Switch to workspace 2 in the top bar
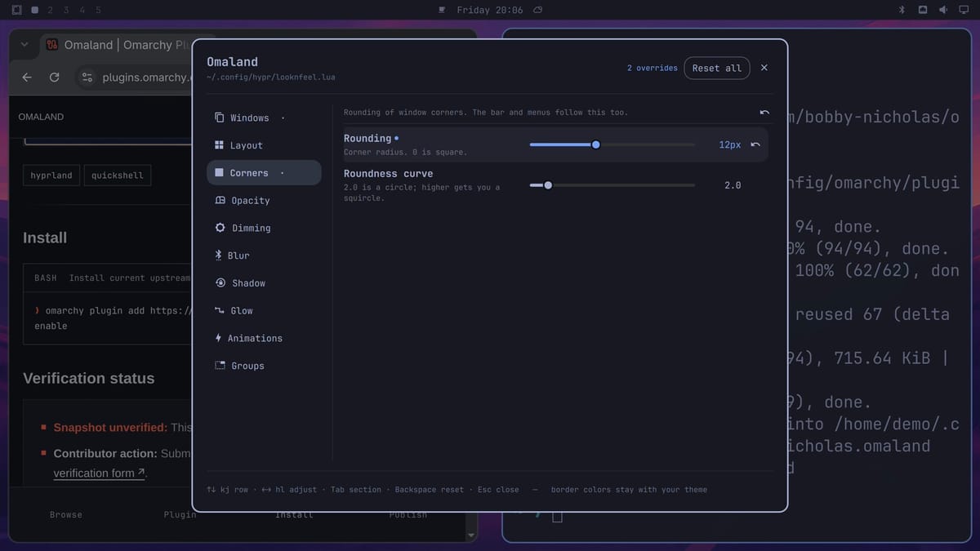 (x=50, y=10)
